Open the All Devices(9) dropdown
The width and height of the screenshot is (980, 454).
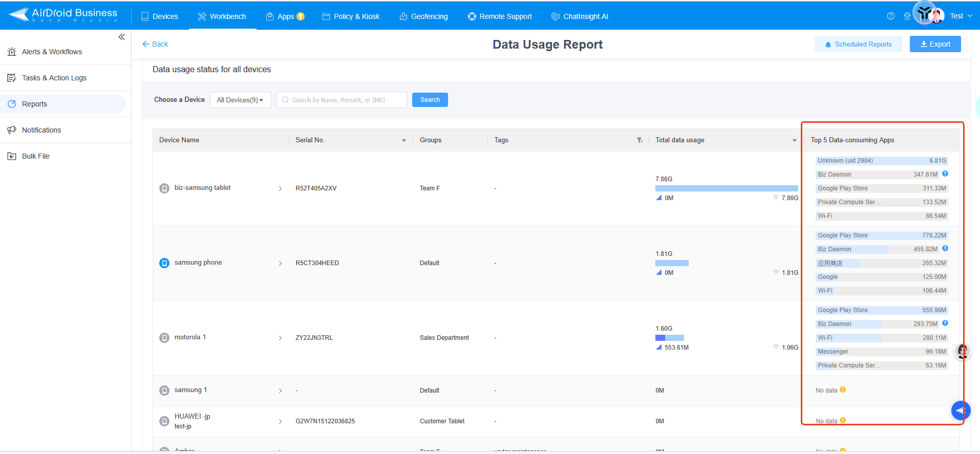click(240, 100)
